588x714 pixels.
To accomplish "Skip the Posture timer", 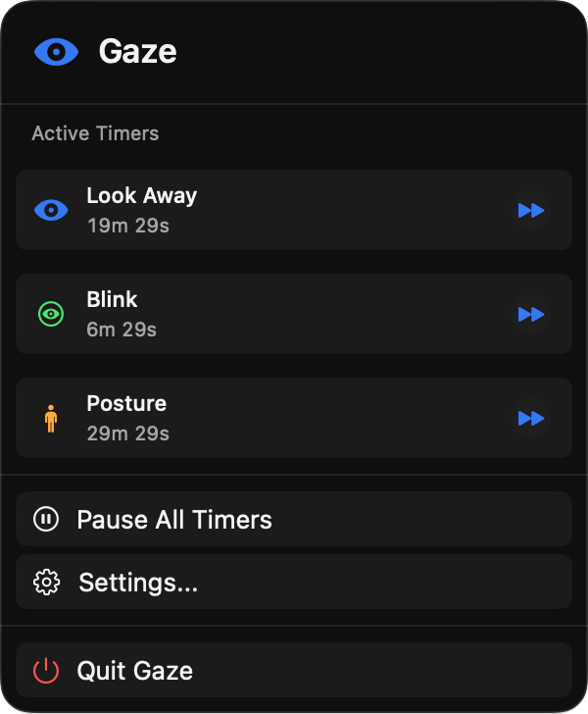I will 530,419.
